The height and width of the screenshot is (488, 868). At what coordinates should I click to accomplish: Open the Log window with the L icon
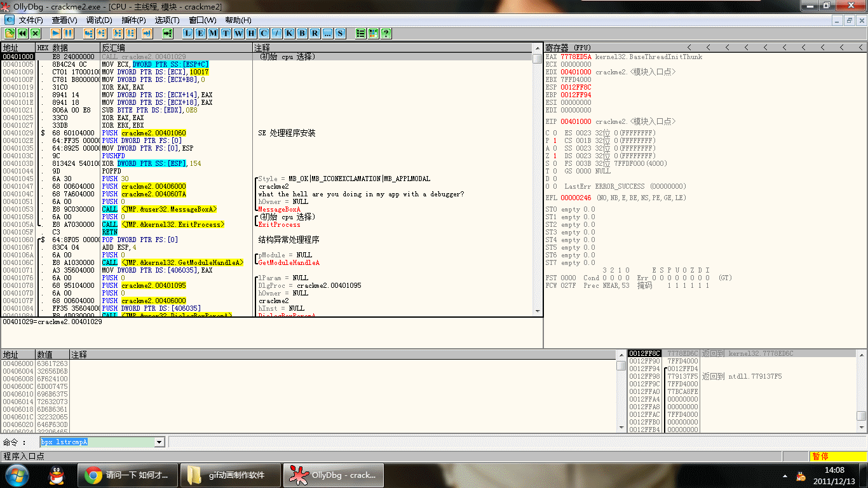188,33
